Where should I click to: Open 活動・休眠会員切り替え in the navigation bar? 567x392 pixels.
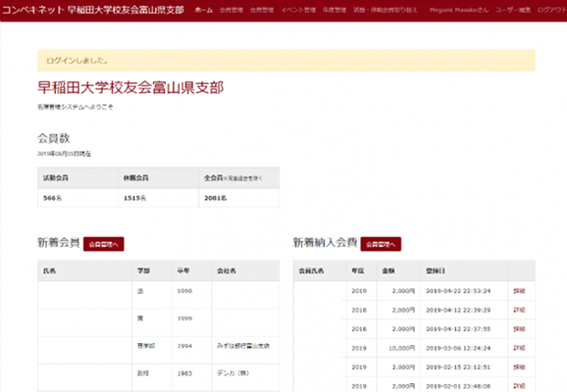tap(386, 10)
